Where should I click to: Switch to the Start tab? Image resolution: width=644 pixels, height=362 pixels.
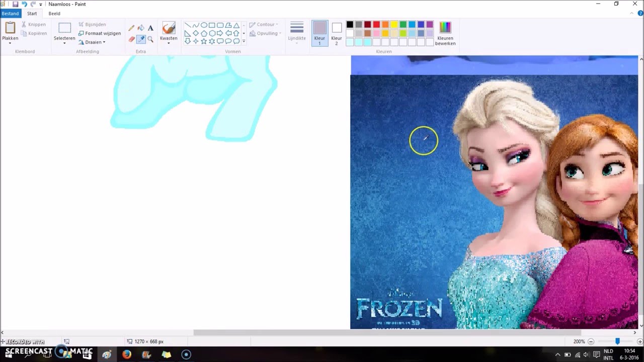[x=32, y=14]
